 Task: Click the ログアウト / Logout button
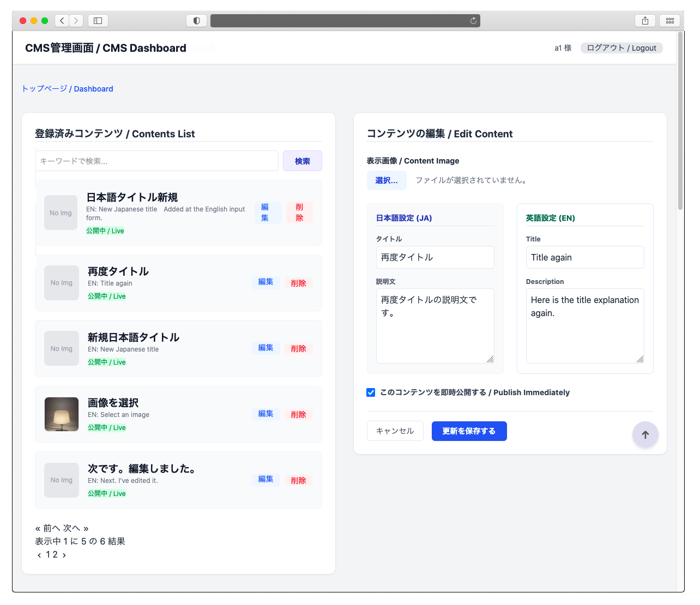coord(621,48)
